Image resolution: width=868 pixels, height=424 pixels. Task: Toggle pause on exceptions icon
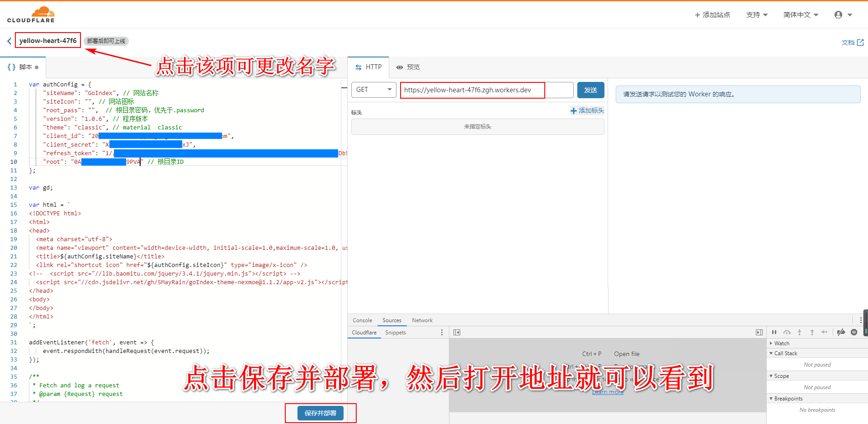click(854, 332)
